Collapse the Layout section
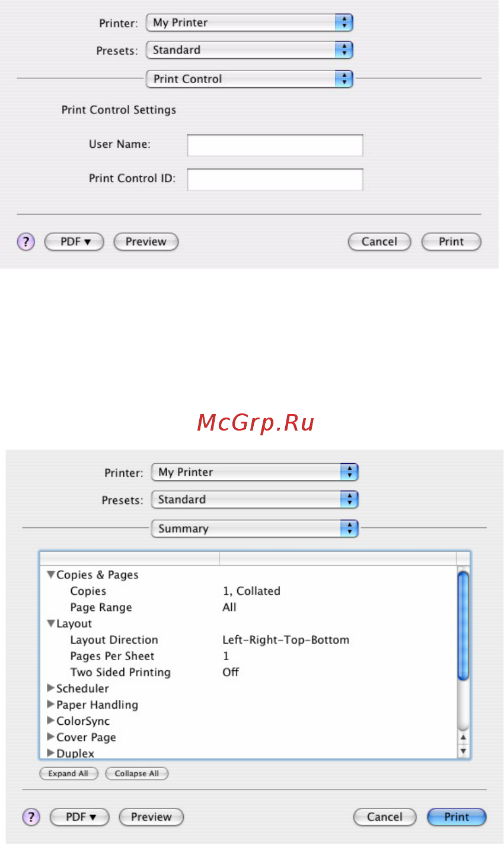504x844 pixels. tap(51, 623)
